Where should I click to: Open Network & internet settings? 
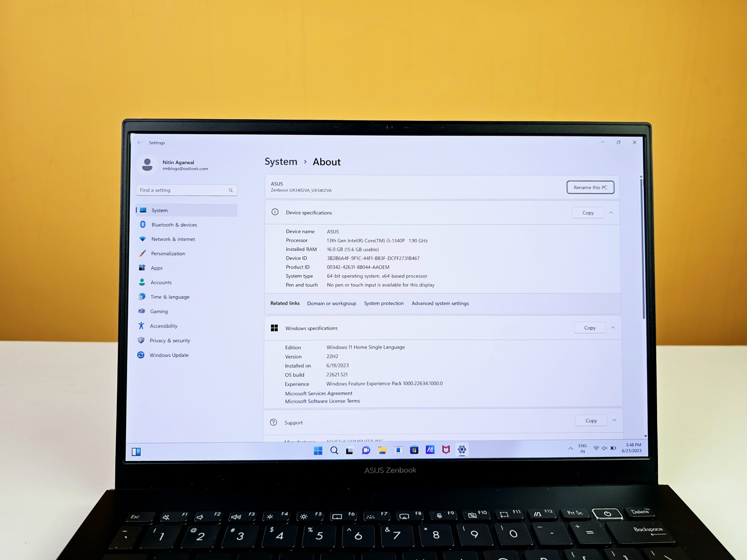(x=173, y=239)
